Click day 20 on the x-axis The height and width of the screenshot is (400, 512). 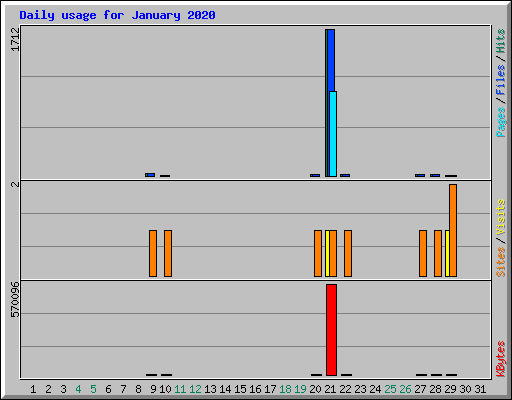point(315,389)
